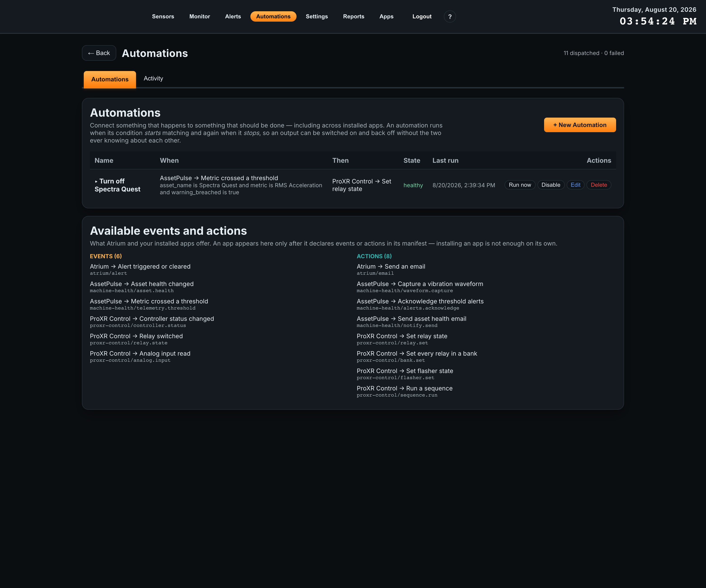706x588 pixels.
Task: Click the machine-health/telemetry.threshold identifier
Action: coord(143,308)
